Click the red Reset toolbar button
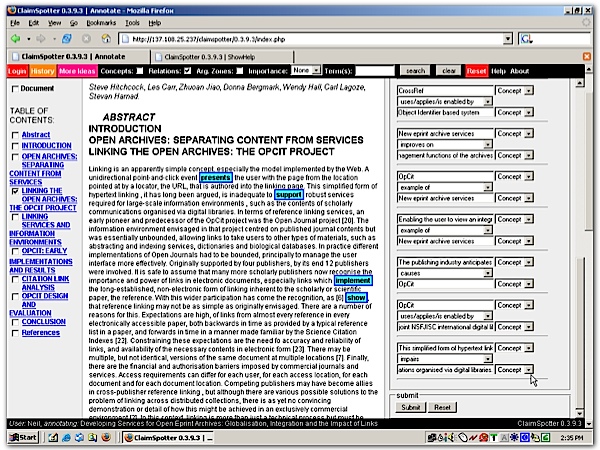The height and width of the screenshot is (450, 600). point(476,71)
